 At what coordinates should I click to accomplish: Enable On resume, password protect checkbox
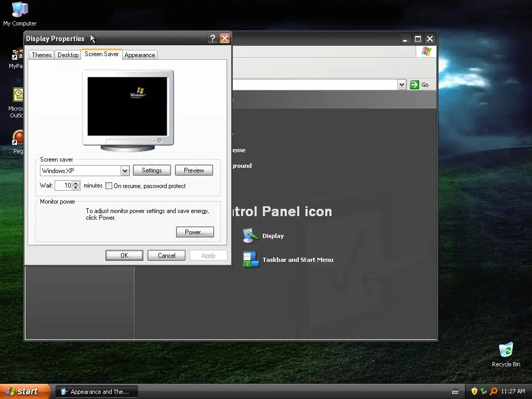[109, 185]
